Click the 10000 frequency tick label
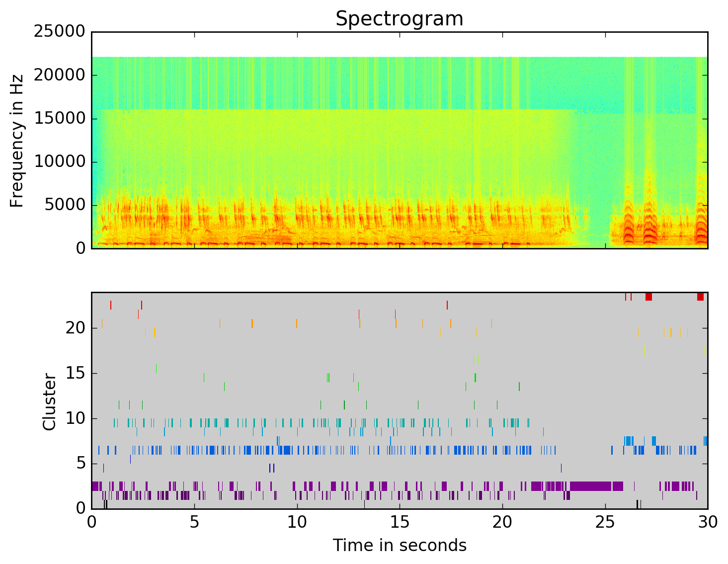728x564 pixels. [x=59, y=161]
